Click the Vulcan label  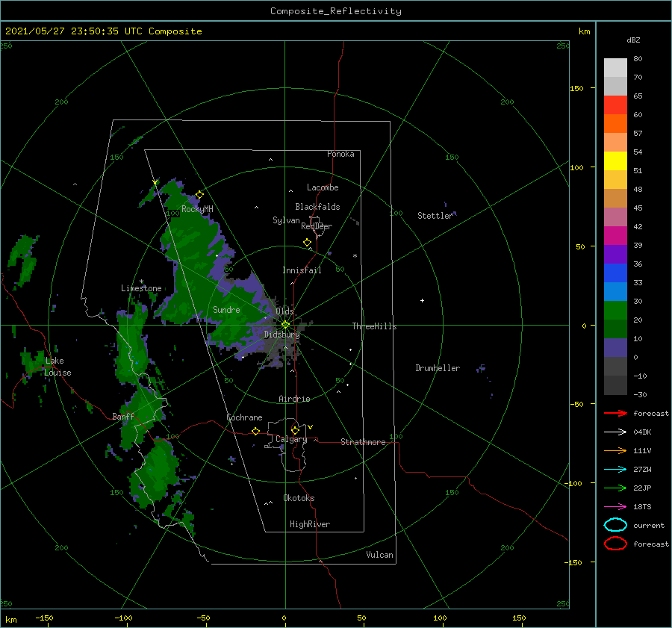379,555
